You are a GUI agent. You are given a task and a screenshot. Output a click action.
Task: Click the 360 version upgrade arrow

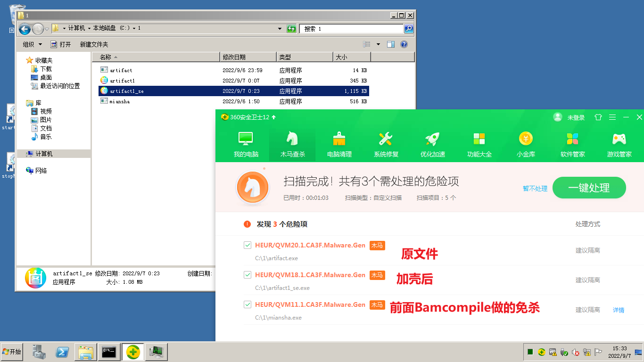[x=274, y=117]
